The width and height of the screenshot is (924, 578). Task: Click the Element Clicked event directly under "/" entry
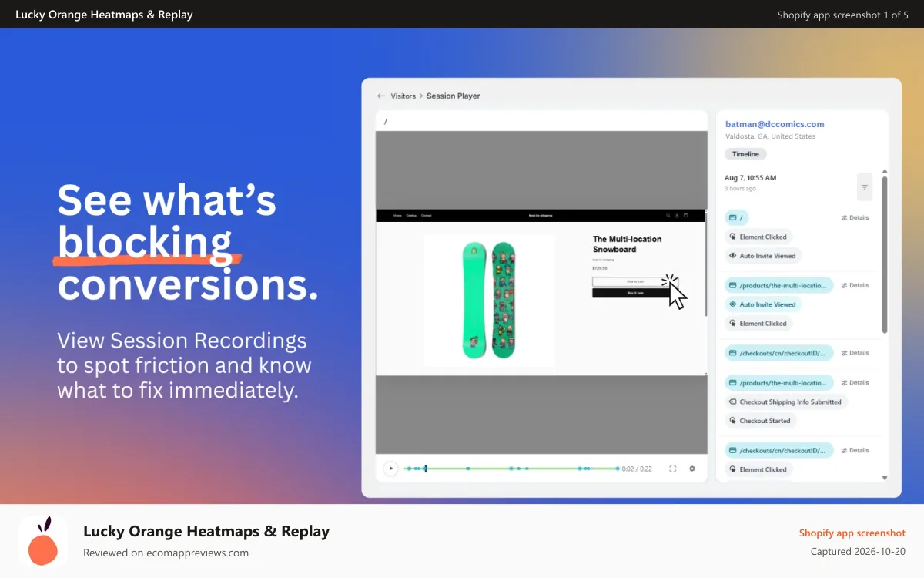click(758, 237)
